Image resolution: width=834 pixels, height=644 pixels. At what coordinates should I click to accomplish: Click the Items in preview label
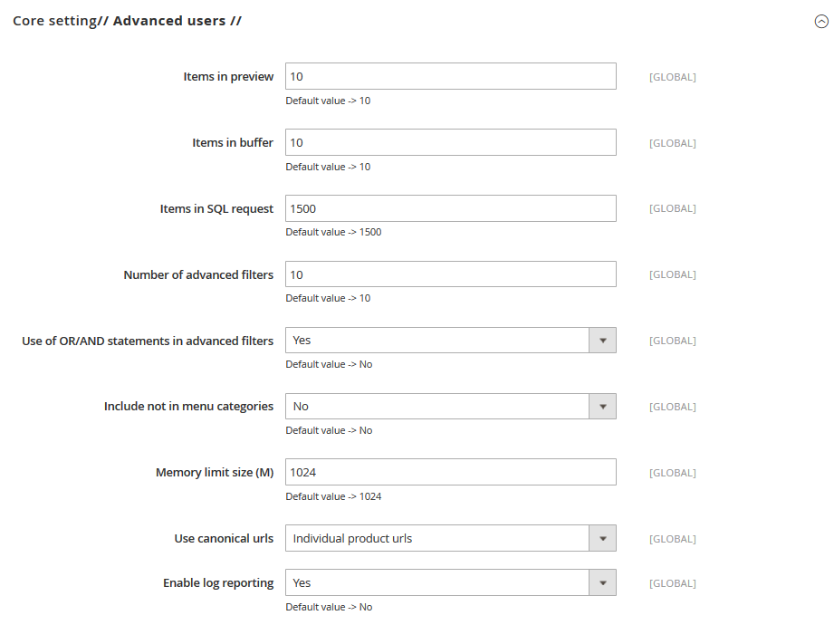(228, 77)
